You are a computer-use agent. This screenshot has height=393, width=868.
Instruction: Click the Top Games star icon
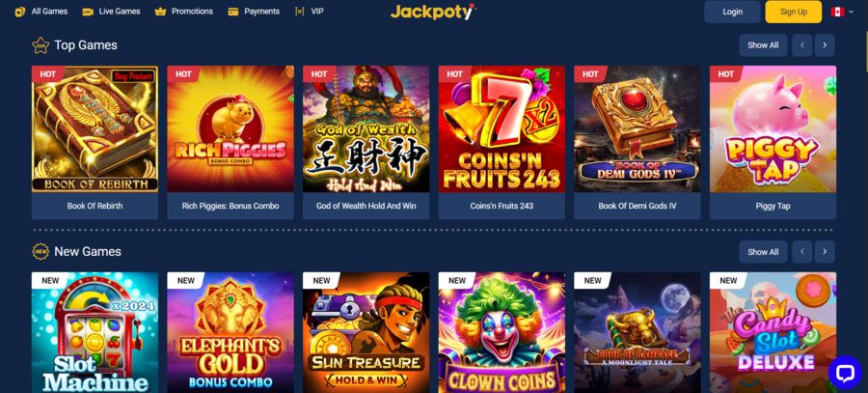tap(41, 45)
